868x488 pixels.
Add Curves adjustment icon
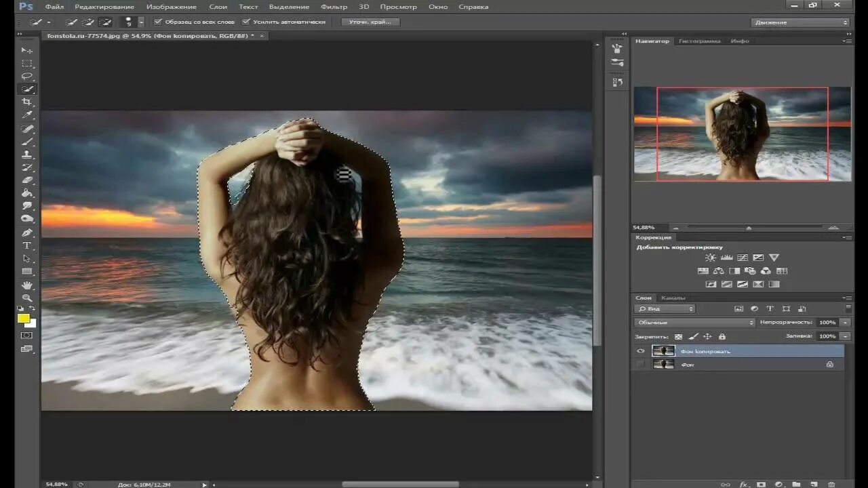(x=743, y=258)
